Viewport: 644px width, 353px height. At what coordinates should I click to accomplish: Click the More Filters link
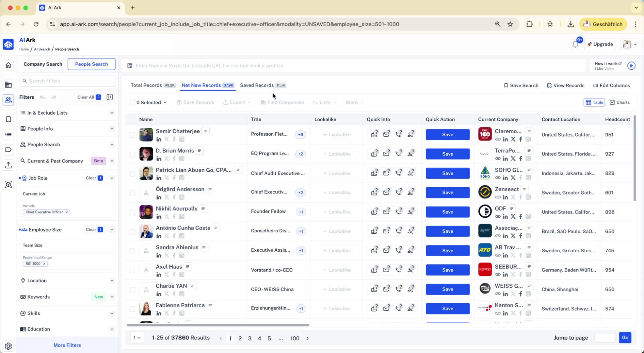67,345
